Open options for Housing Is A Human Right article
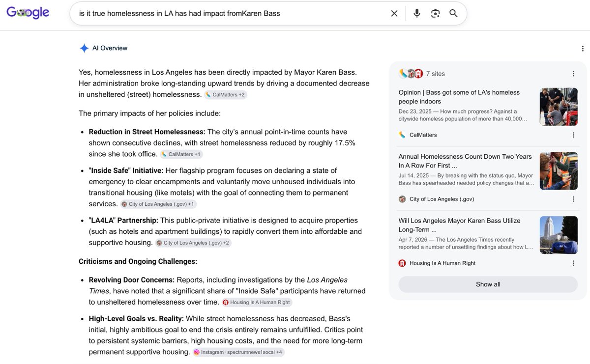This screenshot has height=364, width=590. point(573,263)
